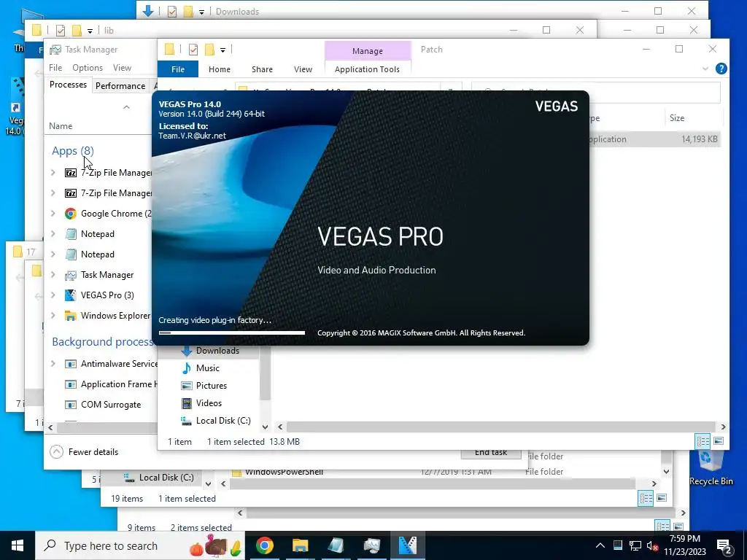Expand the second Notepad process row

click(x=53, y=254)
